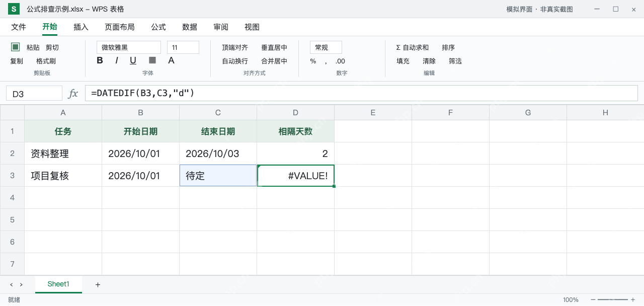This screenshot has height=306, width=644.
Task: Switch to the 视图 ribbon tab
Action: (x=252, y=27)
